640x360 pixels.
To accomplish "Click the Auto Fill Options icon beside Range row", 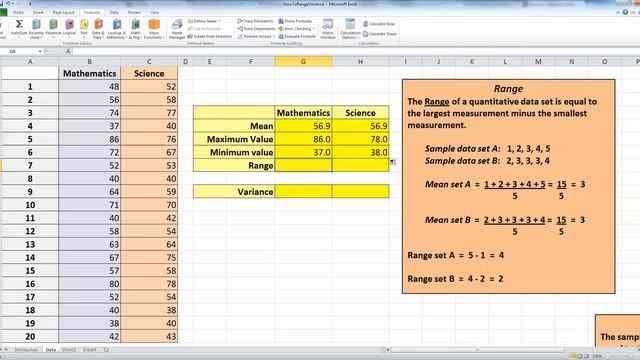I will (393, 162).
